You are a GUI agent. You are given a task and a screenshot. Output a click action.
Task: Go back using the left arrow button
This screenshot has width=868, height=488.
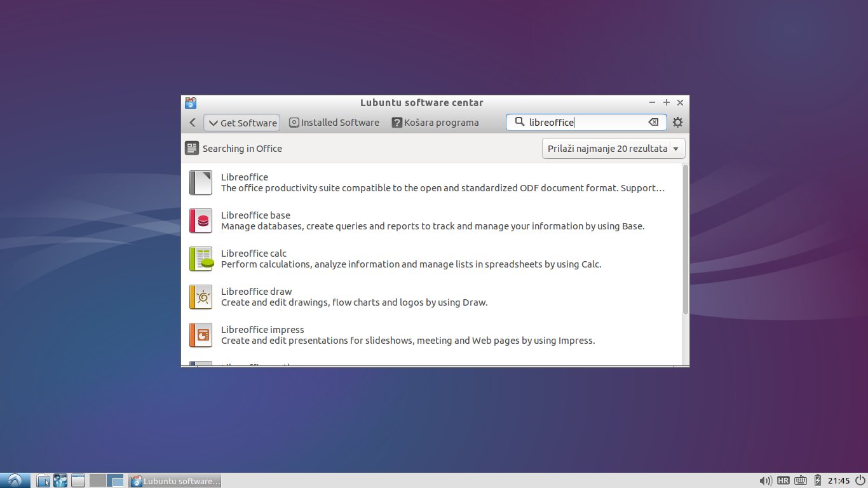point(193,123)
